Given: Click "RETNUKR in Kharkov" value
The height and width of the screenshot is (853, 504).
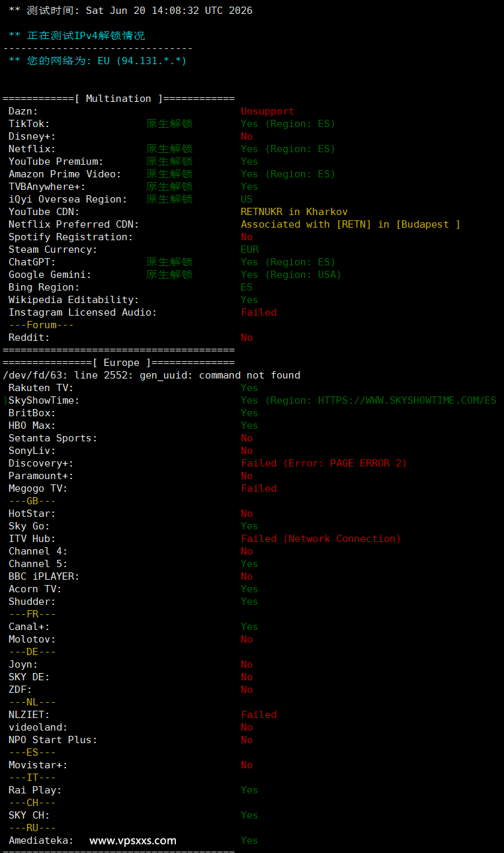Looking at the screenshot, I should (294, 212).
